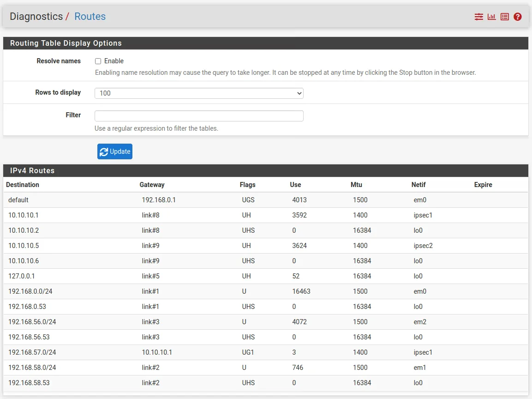The width and height of the screenshot is (532, 399).
Task: Select the 127.0.0.1 destination entry
Action: (x=22, y=276)
